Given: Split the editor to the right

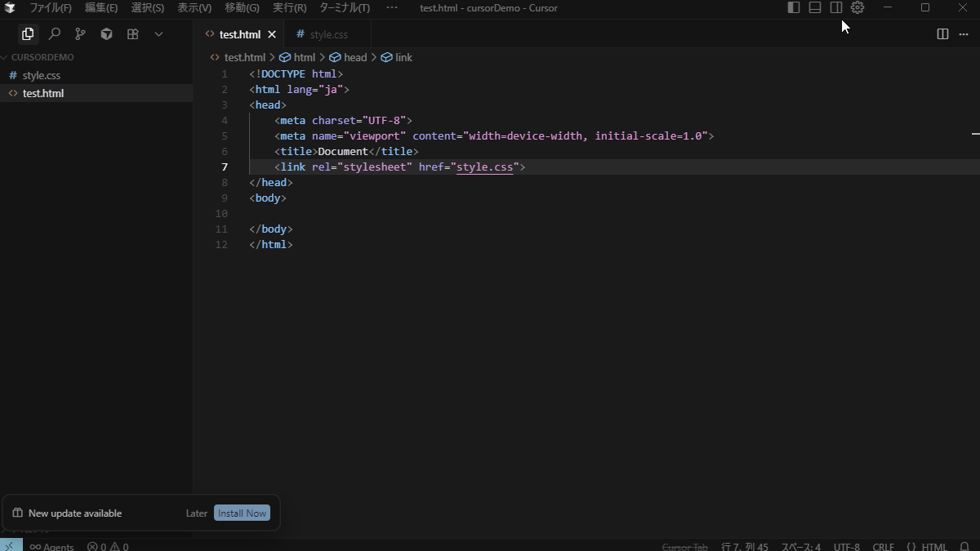Looking at the screenshot, I should (942, 34).
